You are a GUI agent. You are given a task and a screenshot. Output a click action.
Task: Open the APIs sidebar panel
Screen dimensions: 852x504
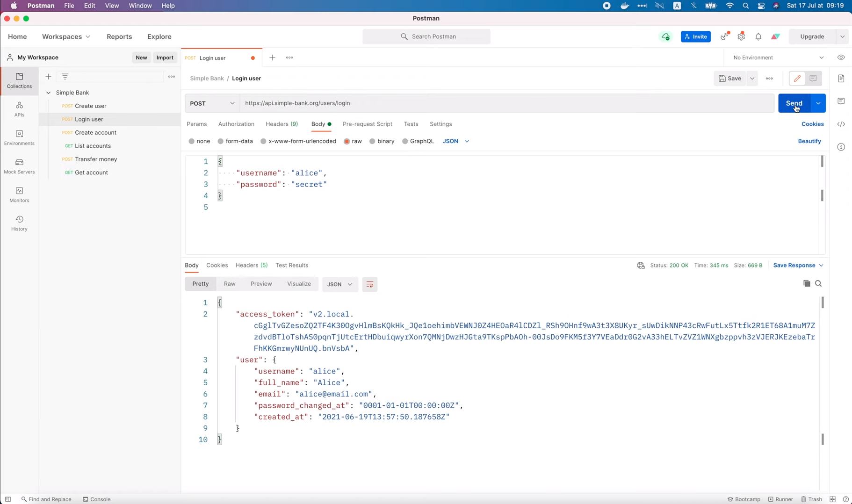coord(19,109)
